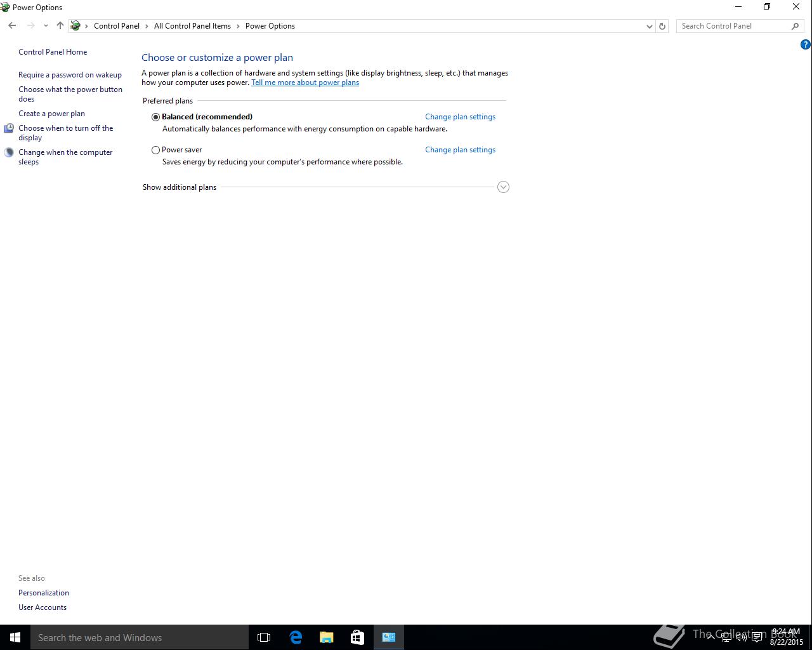Expand chevron after All Control Panel Items
This screenshot has width=812, height=650.
[239, 26]
